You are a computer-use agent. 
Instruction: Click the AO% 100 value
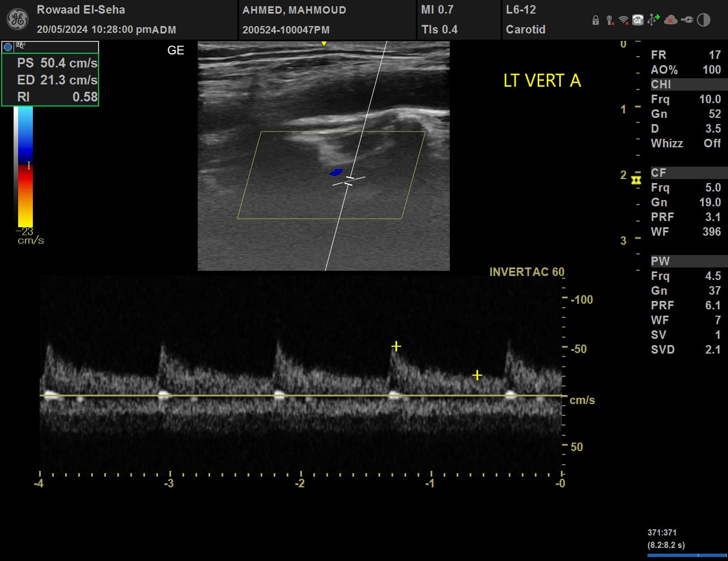click(x=686, y=70)
